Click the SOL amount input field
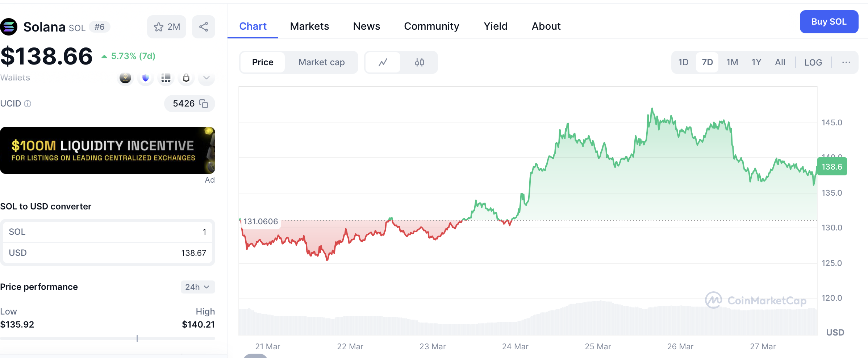The height and width of the screenshot is (358, 868). pyautogui.click(x=108, y=232)
